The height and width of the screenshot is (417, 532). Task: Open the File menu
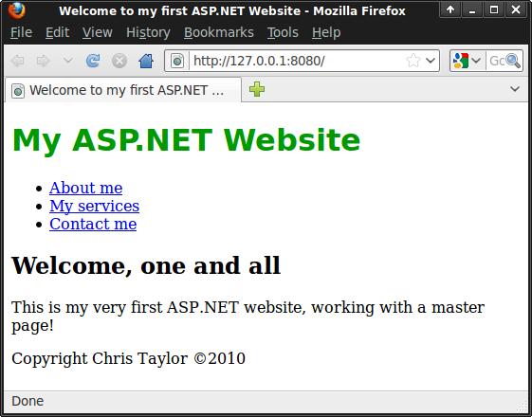(x=21, y=32)
